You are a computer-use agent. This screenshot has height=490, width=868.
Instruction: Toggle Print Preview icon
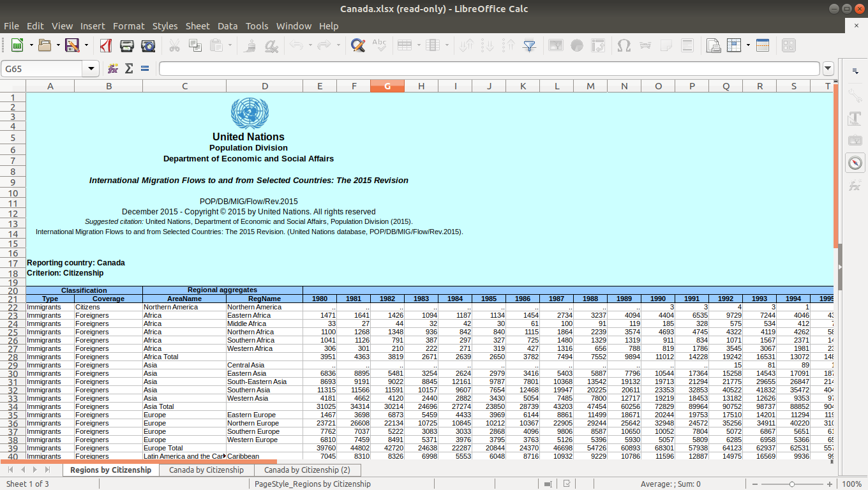[x=148, y=45]
